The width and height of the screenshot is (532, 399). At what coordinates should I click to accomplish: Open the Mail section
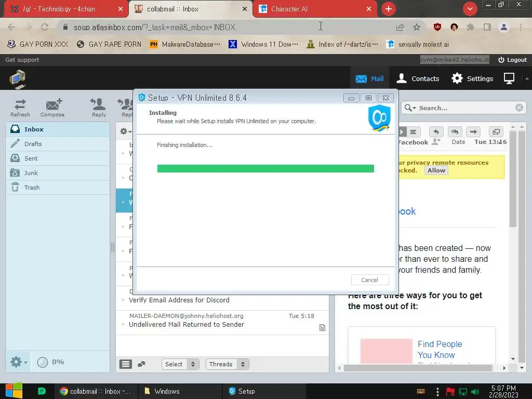(x=369, y=79)
